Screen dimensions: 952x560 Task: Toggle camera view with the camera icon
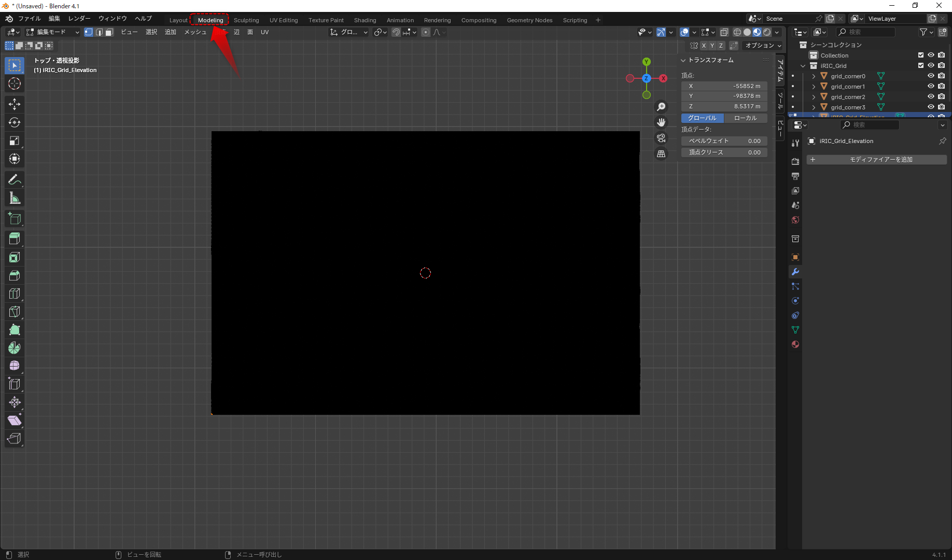coord(661,138)
